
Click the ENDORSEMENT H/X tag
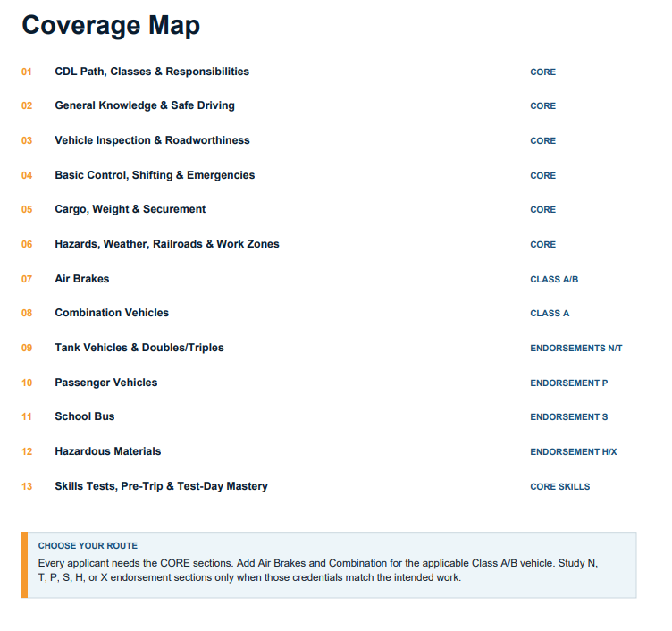click(x=574, y=452)
